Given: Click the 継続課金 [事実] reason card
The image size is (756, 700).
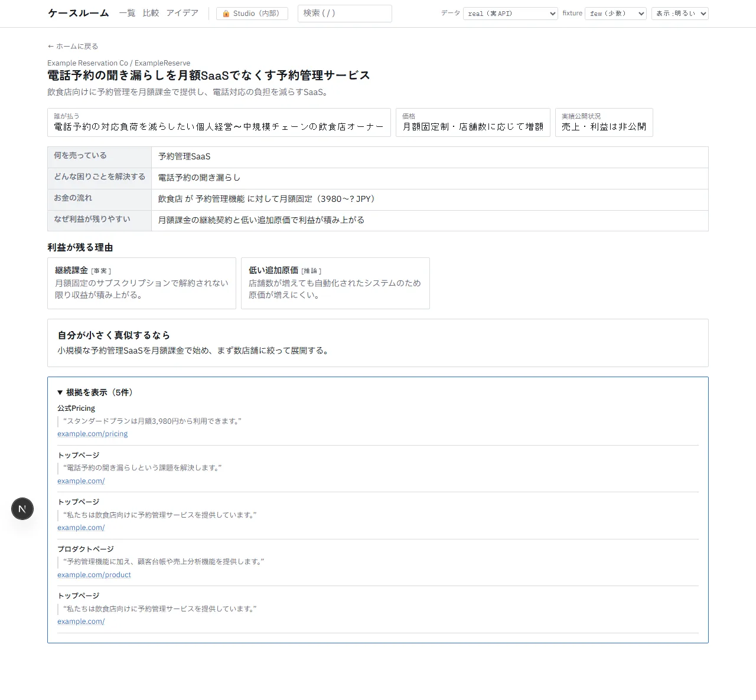Looking at the screenshot, I should [142, 283].
